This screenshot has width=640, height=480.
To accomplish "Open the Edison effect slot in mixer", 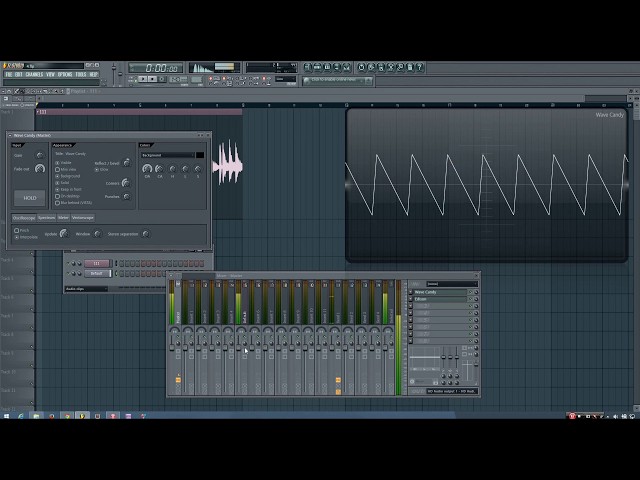I will pos(440,299).
